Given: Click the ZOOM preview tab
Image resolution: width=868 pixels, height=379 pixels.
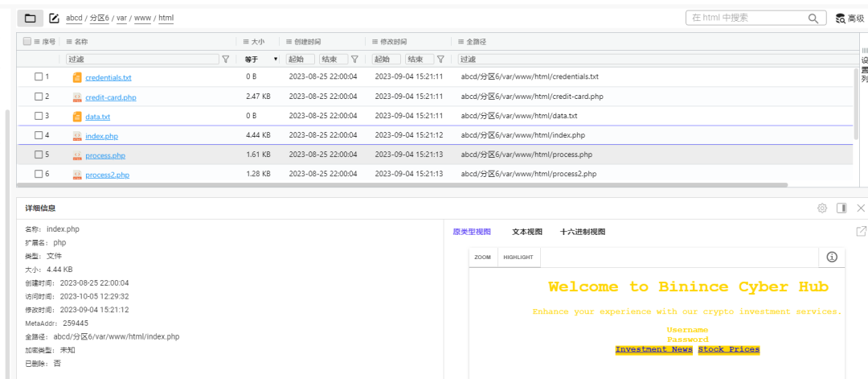Looking at the screenshot, I should 483,257.
